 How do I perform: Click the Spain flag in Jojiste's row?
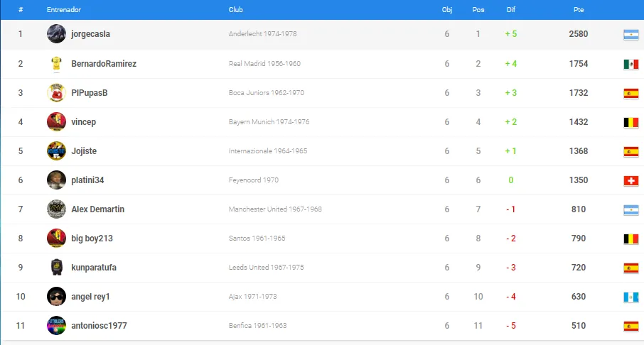click(x=631, y=151)
